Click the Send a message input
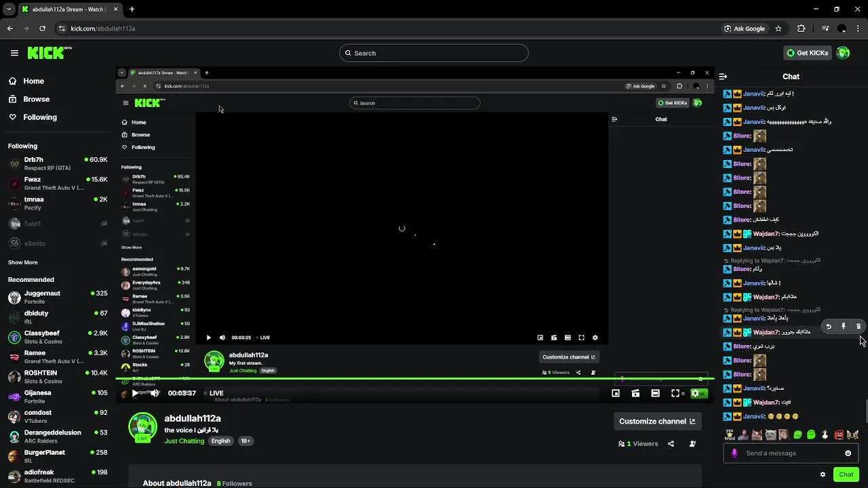 pos(790,453)
